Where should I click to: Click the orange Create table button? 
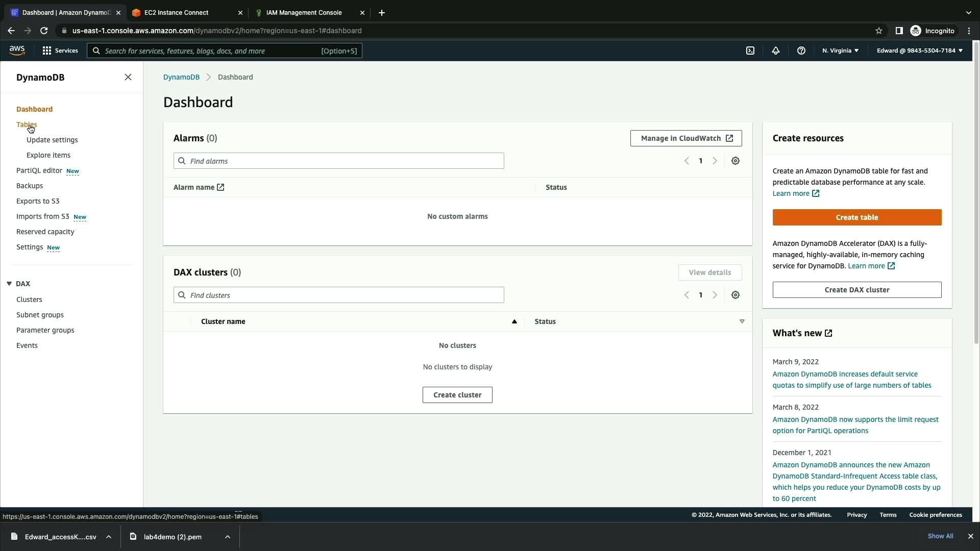[x=856, y=217]
